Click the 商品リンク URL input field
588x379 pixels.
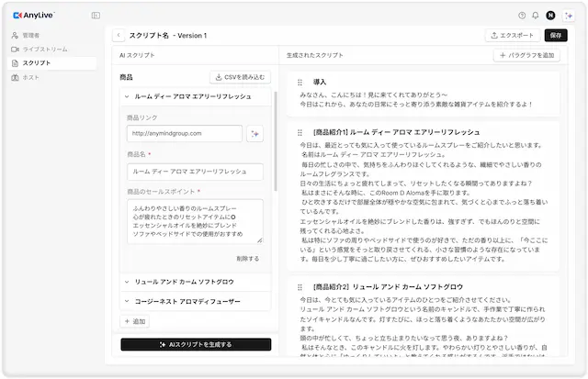click(x=184, y=134)
